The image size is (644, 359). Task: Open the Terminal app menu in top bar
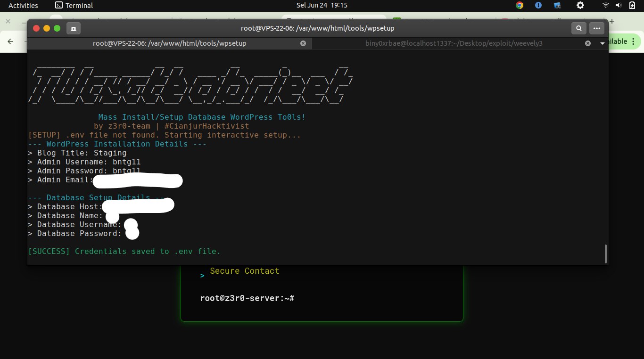74,6
